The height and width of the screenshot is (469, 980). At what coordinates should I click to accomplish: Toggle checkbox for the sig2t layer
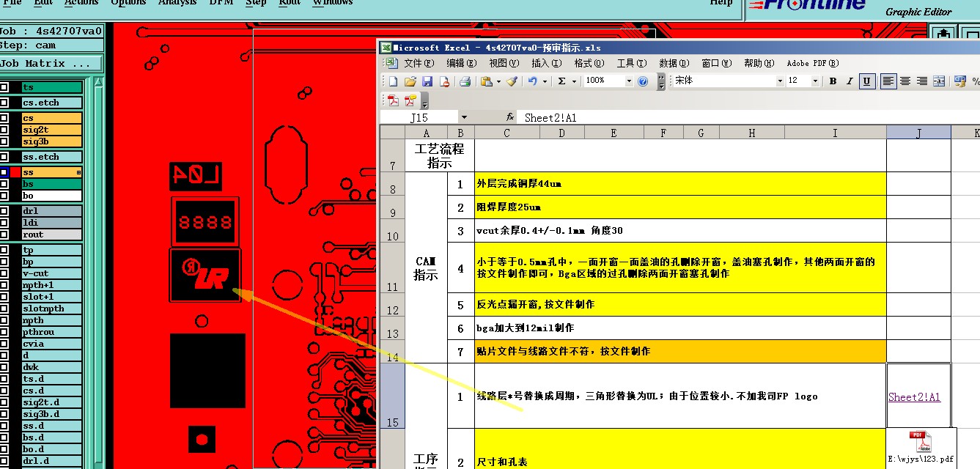pos(4,130)
